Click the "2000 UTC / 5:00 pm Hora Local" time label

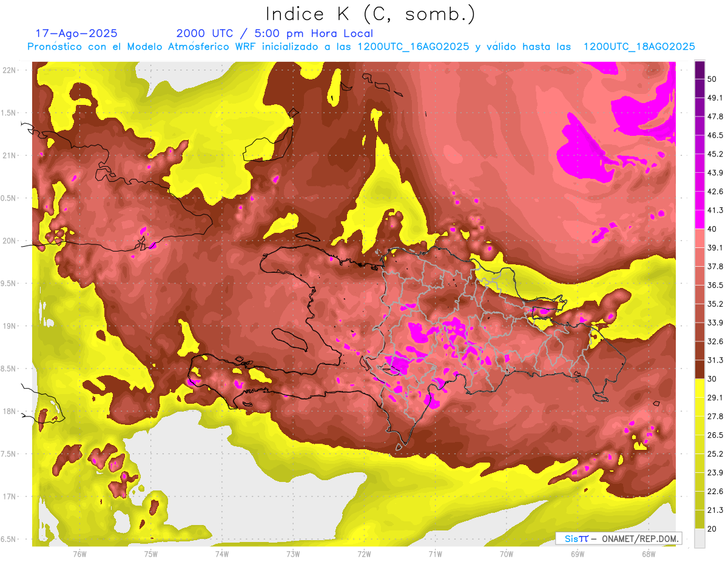coord(275,33)
